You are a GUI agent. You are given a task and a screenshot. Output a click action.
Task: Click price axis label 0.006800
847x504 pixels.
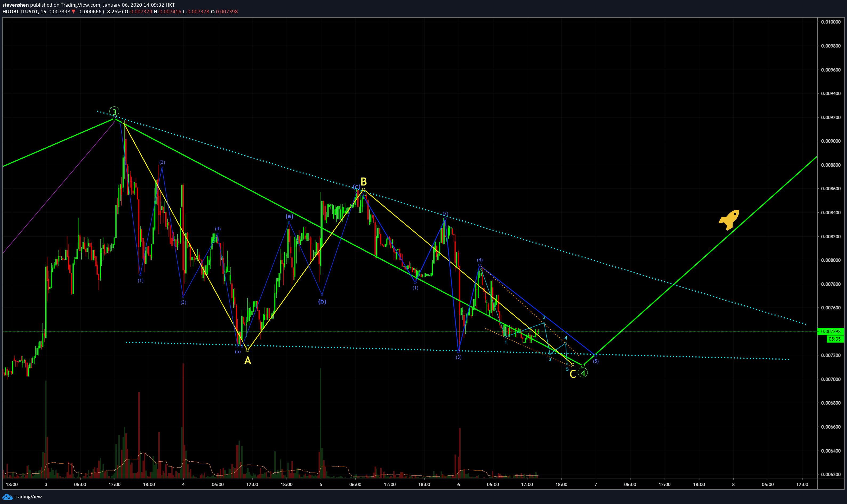(x=831, y=403)
